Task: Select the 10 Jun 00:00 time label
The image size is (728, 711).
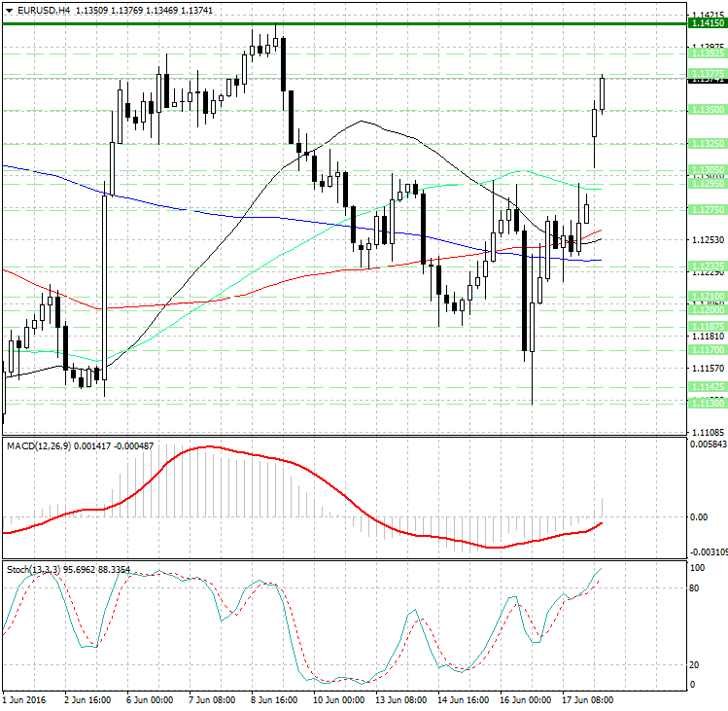Action: coord(338,700)
